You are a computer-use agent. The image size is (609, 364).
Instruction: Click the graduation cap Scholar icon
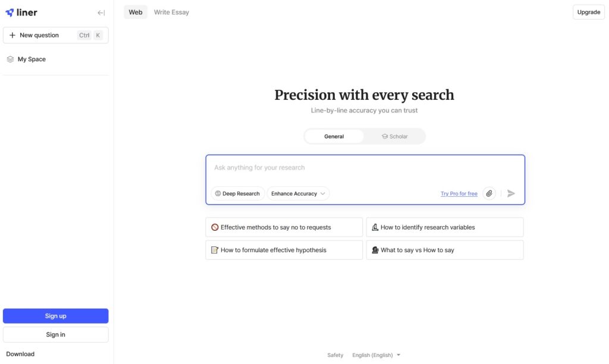coord(385,136)
